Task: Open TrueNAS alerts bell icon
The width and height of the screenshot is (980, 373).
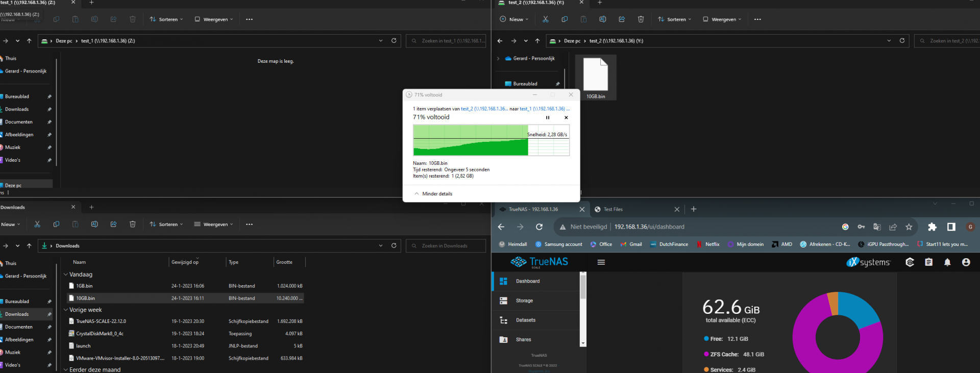Action: point(947,262)
